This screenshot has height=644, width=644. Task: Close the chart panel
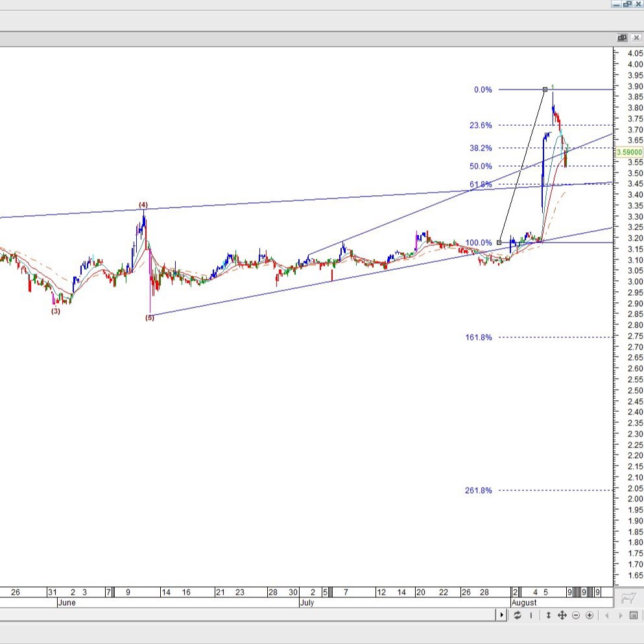(636, 38)
